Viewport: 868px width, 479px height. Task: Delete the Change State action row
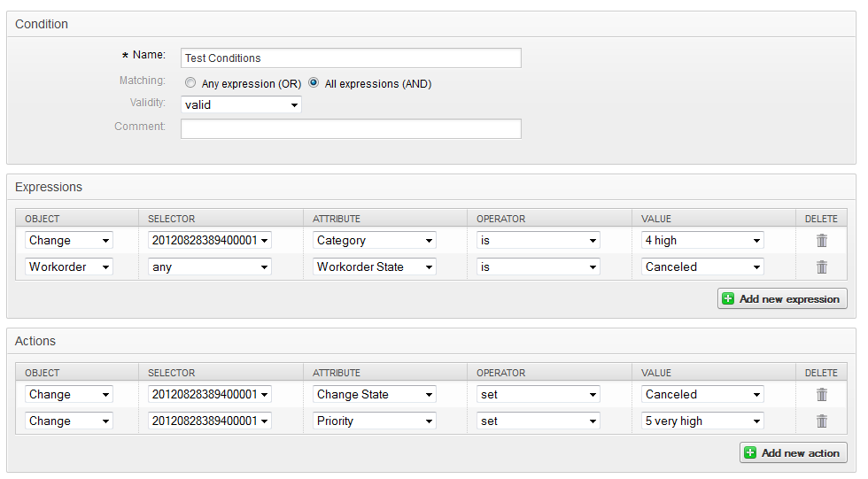click(822, 394)
